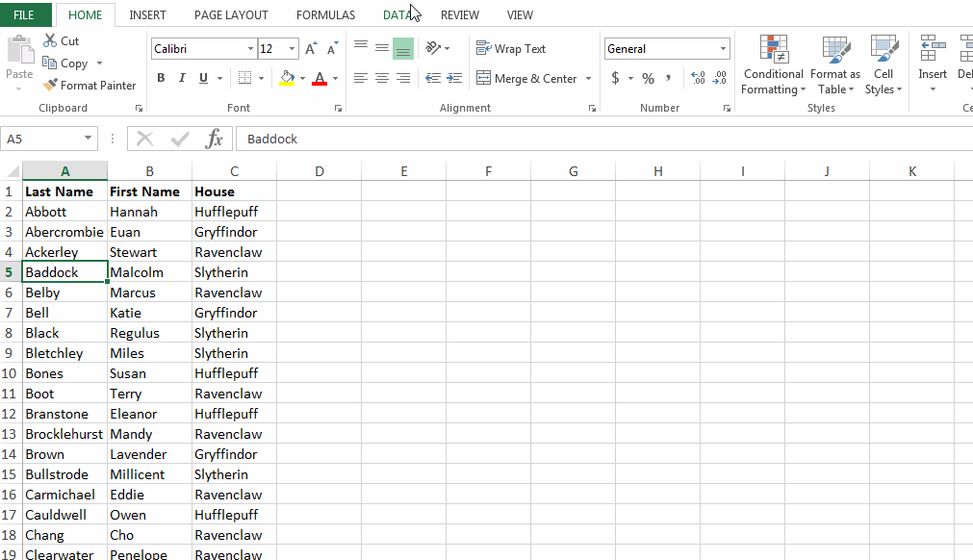Open the green FILE button
This screenshot has height=560, width=973.
(x=25, y=15)
